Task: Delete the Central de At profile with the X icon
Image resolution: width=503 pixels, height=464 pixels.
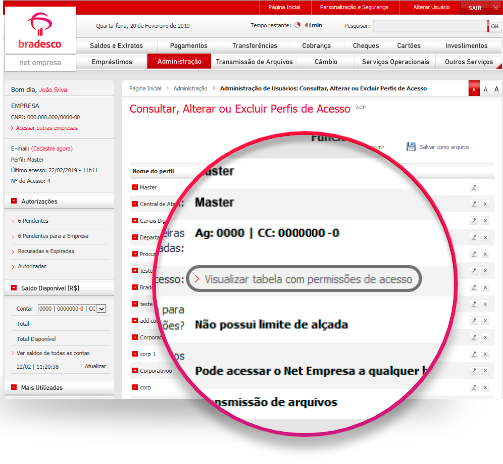Action: [x=485, y=204]
